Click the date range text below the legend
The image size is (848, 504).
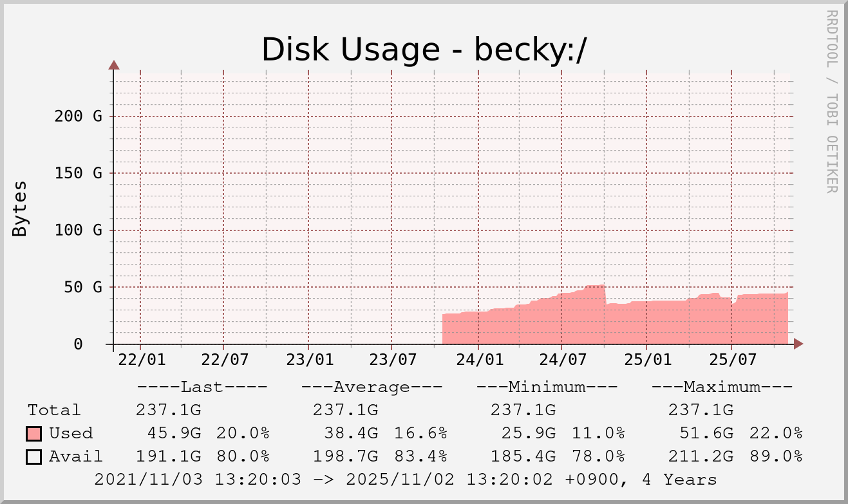click(x=405, y=480)
